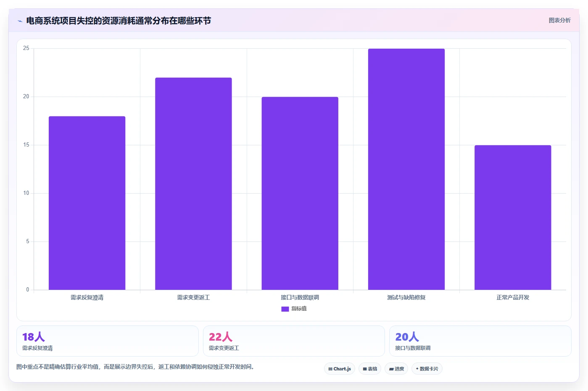Click the 图表分析 label in header
Screen dimensions: 588x391
coord(559,20)
